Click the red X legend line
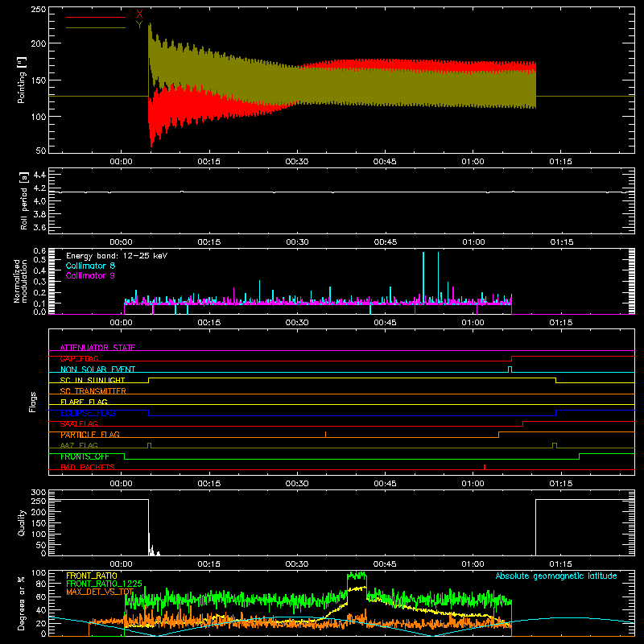644x644 pixels. pyautogui.click(x=96, y=17)
